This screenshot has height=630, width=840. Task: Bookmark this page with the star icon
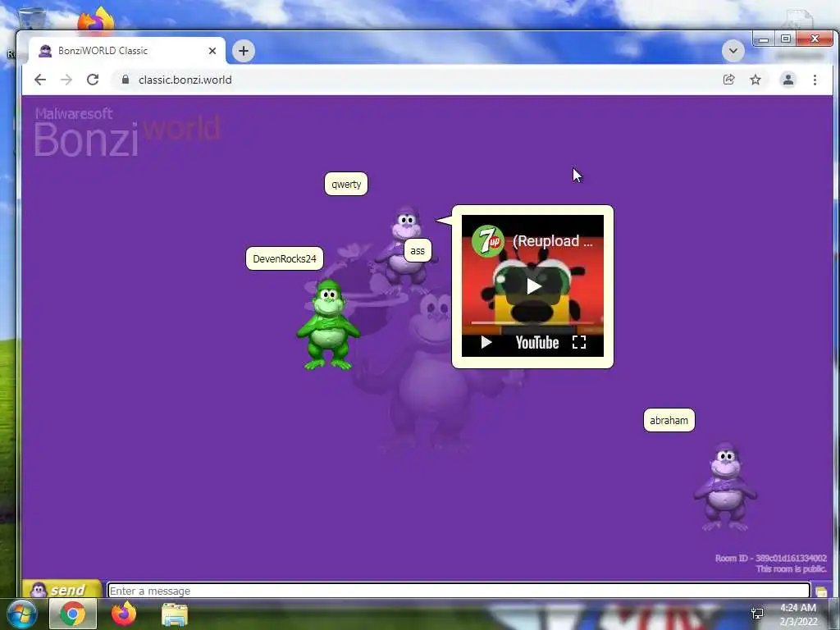[756, 80]
